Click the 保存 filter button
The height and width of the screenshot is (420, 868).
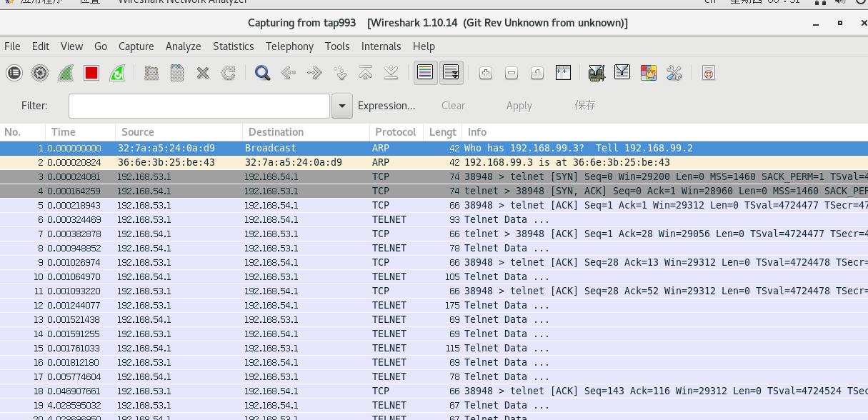point(585,105)
